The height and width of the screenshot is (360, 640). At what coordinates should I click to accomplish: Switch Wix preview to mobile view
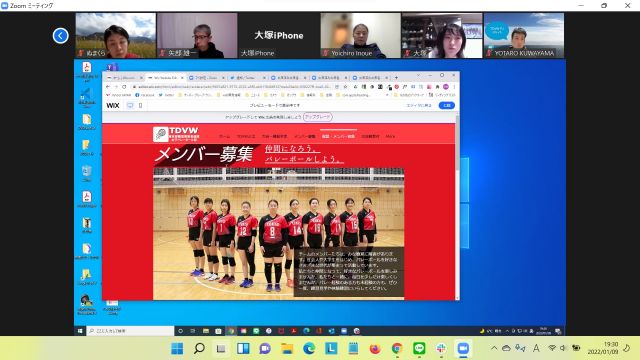[140, 105]
